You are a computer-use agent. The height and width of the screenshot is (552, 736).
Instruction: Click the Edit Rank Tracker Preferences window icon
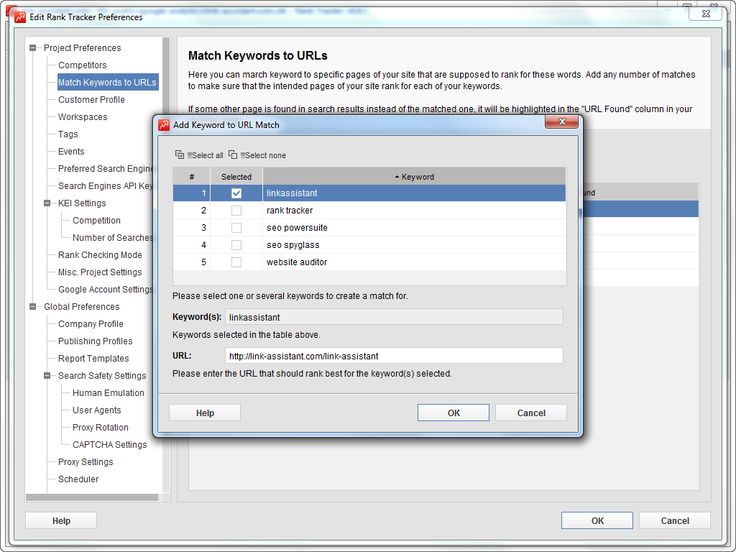[x=19, y=17]
